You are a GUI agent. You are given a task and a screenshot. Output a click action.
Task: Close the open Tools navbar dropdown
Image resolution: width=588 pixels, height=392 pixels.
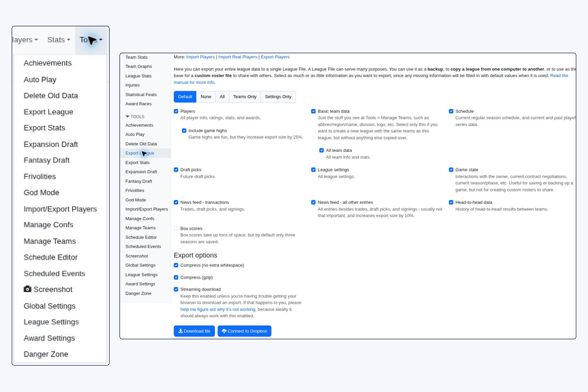[x=91, y=40]
